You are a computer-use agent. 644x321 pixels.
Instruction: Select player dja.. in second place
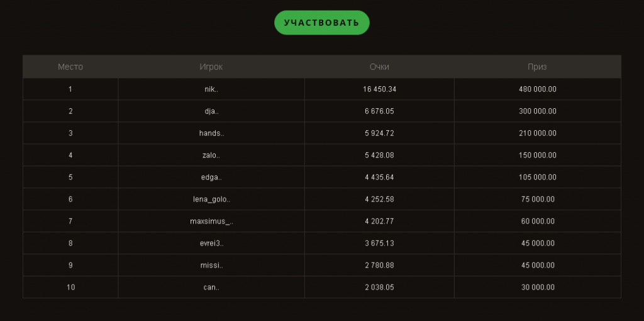(211, 111)
